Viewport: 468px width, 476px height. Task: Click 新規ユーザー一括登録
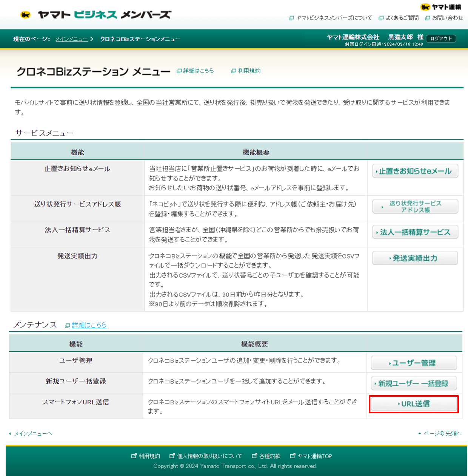tap(414, 383)
